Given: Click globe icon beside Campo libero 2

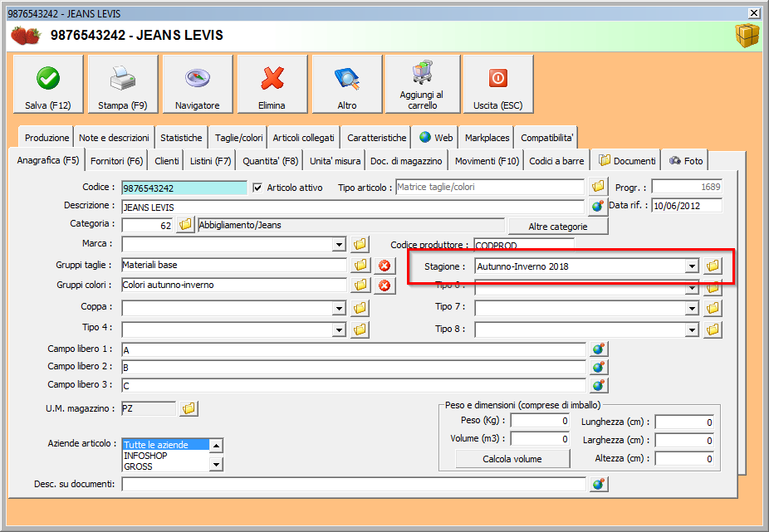Looking at the screenshot, I should pos(598,367).
